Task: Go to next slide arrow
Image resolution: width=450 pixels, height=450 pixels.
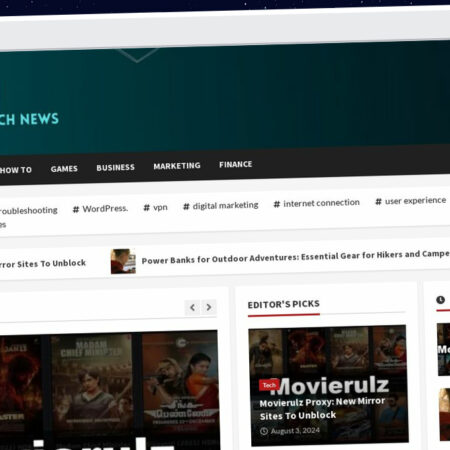Action: (209, 307)
